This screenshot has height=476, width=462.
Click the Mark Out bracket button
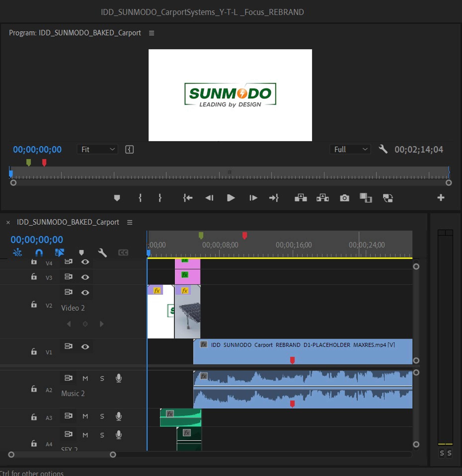click(x=160, y=198)
